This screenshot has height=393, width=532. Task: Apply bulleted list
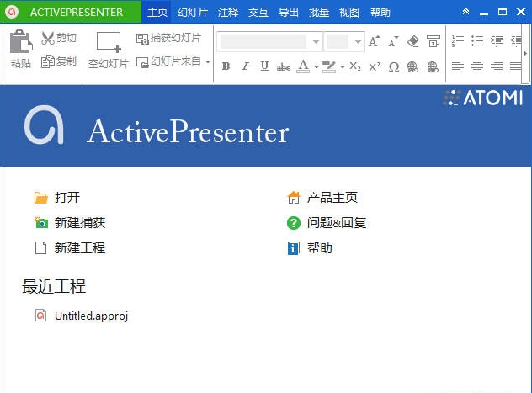pos(477,41)
